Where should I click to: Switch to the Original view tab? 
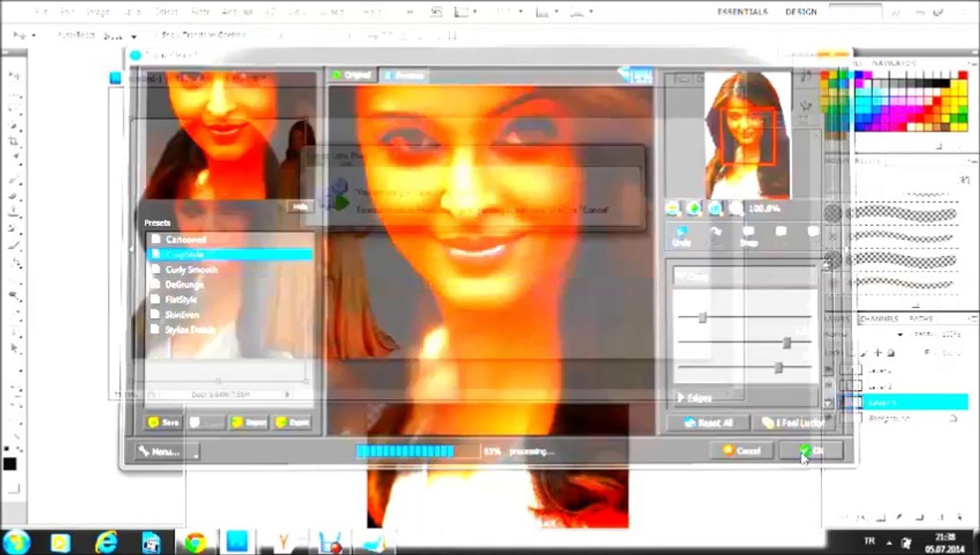(x=351, y=75)
